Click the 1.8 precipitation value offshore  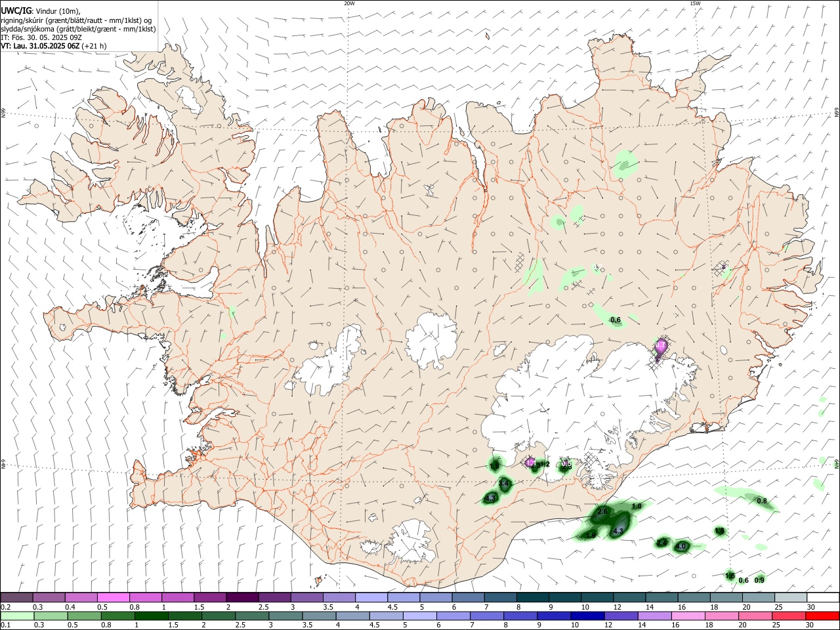[720, 531]
